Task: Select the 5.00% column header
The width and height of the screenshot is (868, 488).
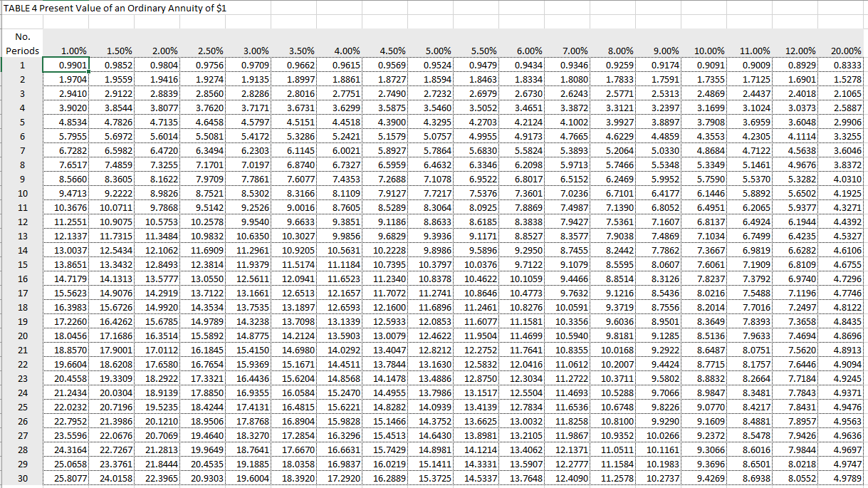Action: tap(430, 51)
